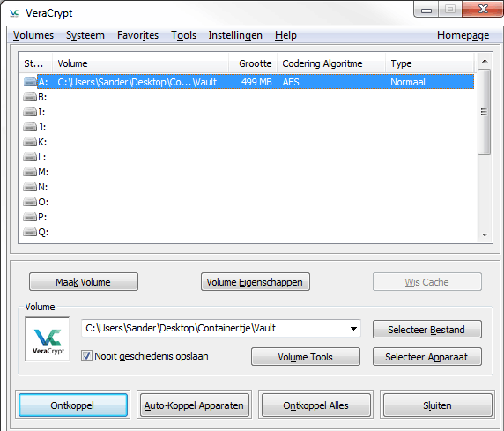The width and height of the screenshot is (504, 431).
Task: Click the Normaal type cell
Action: [408, 82]
